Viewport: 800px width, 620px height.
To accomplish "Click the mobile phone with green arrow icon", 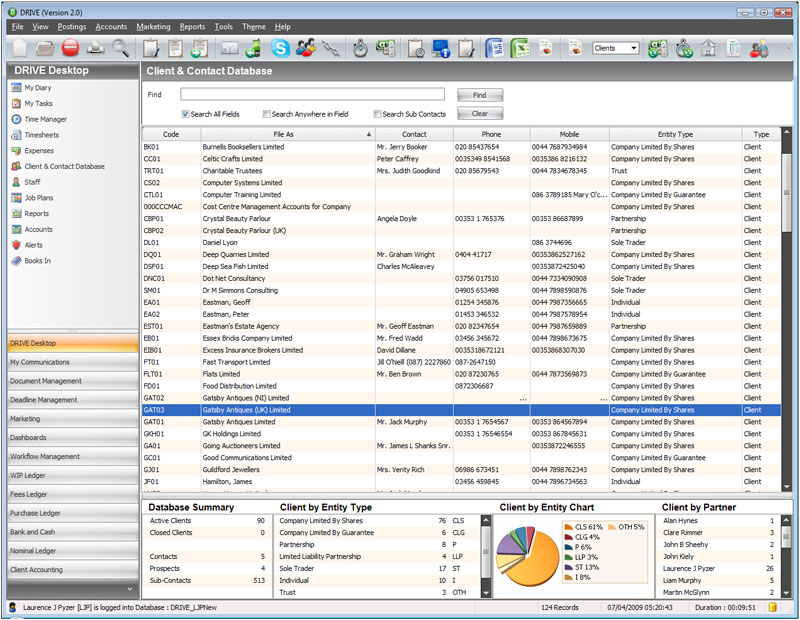I will (x=254, y=48).
